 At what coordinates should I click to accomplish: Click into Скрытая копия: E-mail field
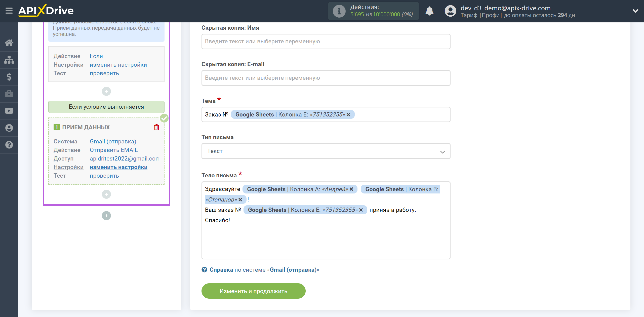tap(326, 78)
